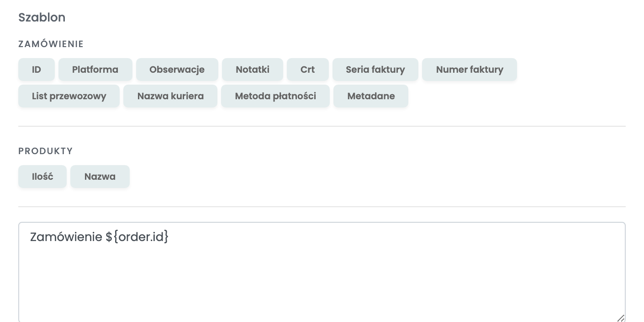Screen dimensions: 644x322
Task: Click the Nazwa product chip
Action: (x=100, y=177)
